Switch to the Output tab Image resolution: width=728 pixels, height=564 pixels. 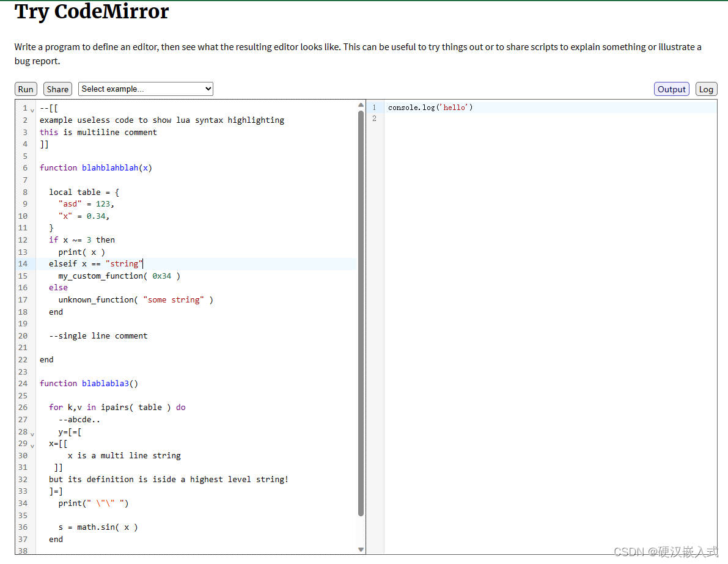point(671,89)
